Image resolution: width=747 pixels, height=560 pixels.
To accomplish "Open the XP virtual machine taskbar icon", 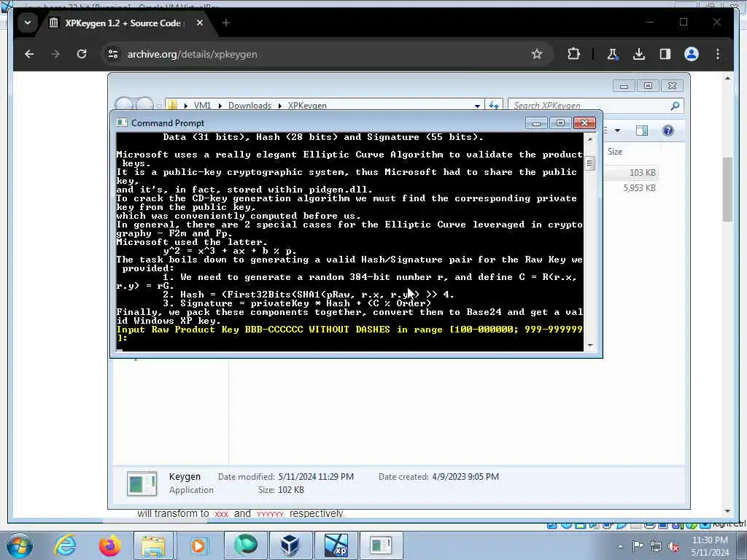I will (x=336, y=545).
